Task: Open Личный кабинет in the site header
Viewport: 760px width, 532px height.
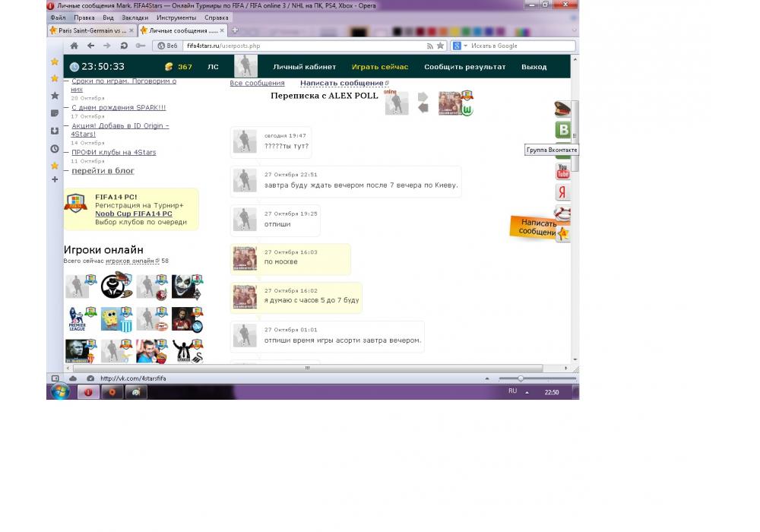Action: tap(304, 67)
